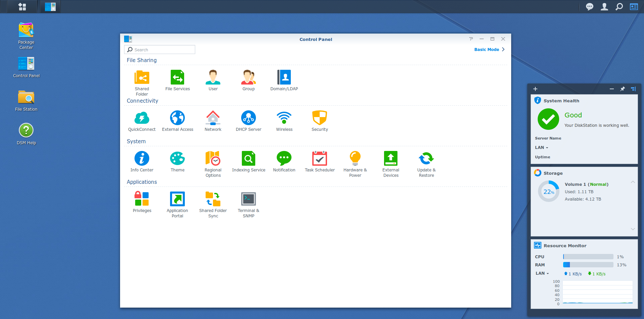Open the user options menu
The width and height of the screenshot is (644, 319).
pyautogui.click(x=604, y=7)
